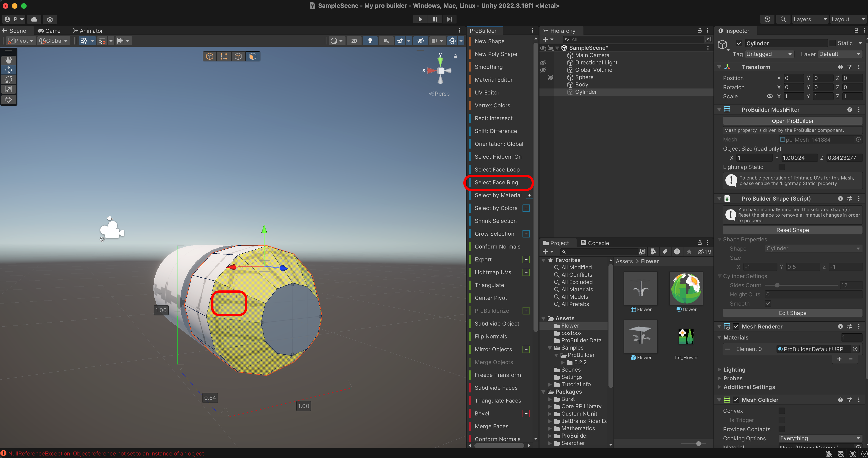This screenshot has width=868, height=458.
Task: Toggle scene lighting bulb icon
Action: [370, 41]
